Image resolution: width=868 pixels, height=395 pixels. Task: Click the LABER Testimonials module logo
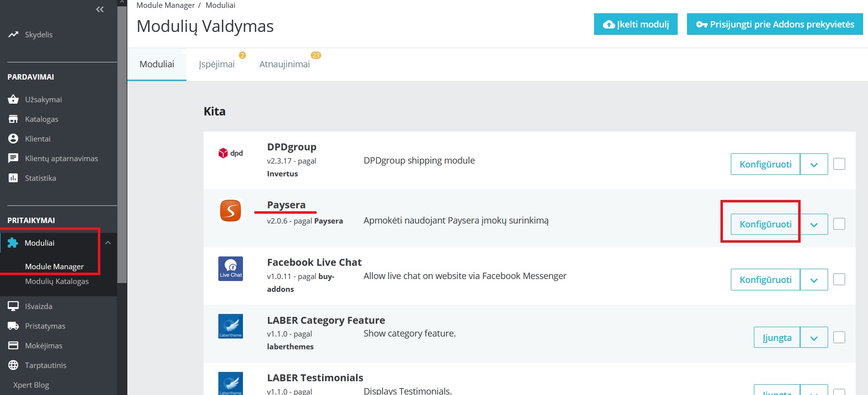pos(231,383)
